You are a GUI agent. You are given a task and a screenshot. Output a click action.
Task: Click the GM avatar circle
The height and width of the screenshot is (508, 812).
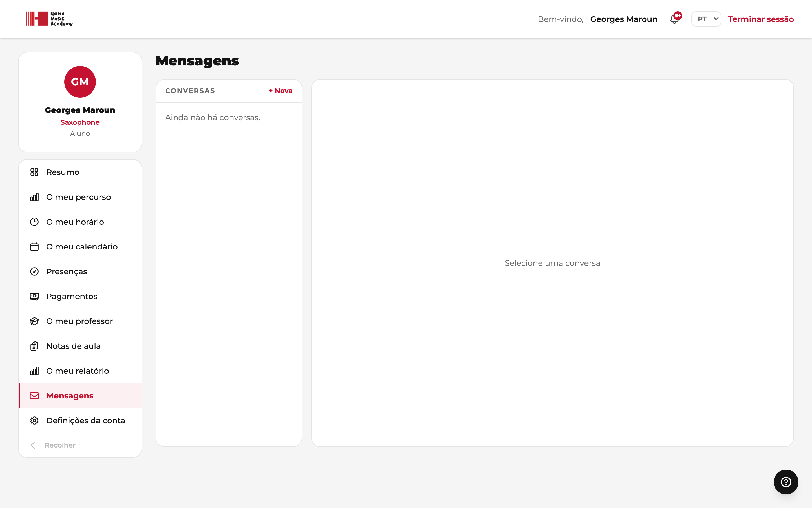(80, 82)
